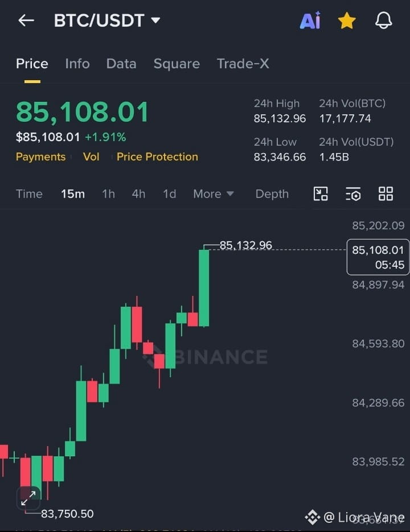Go back using the left arrow
Image resolution: width=410 pixels, height=532 pixels.
(x=26, y=20)
